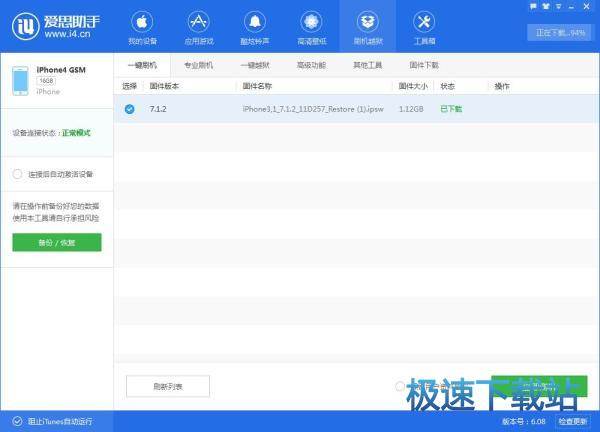600x432 pixels.
Task: Toggle 阻止iTunes自动运行 checkbox
Action: point(17,421)
